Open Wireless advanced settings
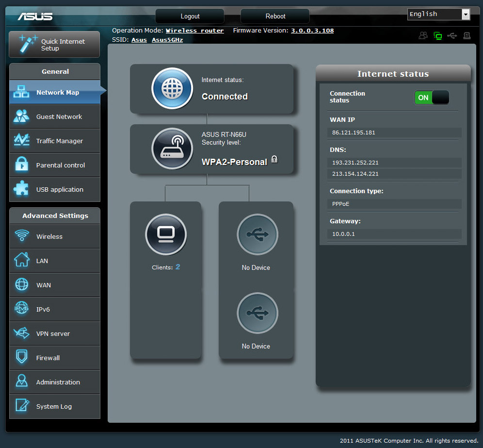The image size is (483, 448). pos(55,236)
